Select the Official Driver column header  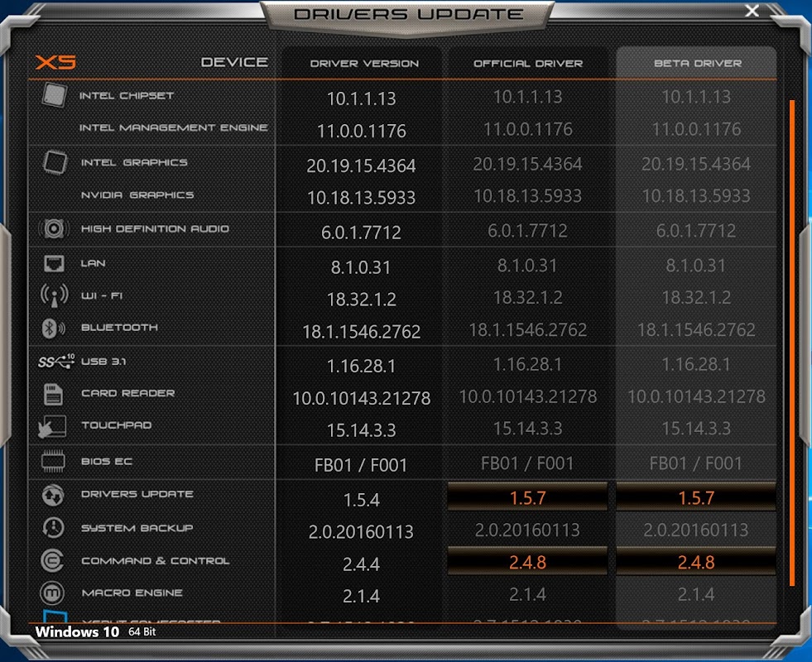click(x=528, y=63)
